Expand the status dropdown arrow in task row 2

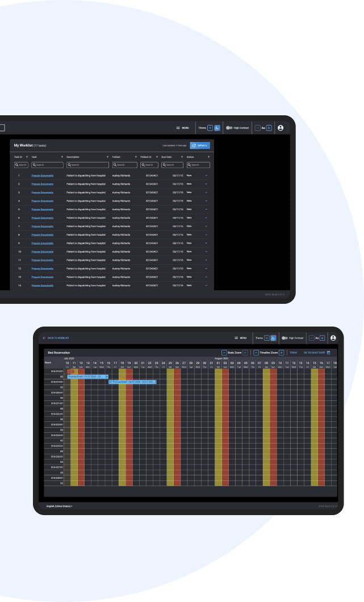coord(206,184)
